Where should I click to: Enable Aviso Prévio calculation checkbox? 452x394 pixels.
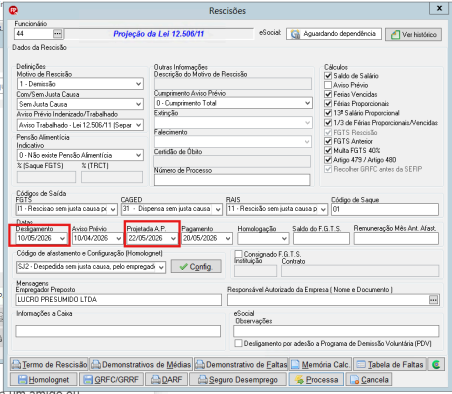click(328, 85)
